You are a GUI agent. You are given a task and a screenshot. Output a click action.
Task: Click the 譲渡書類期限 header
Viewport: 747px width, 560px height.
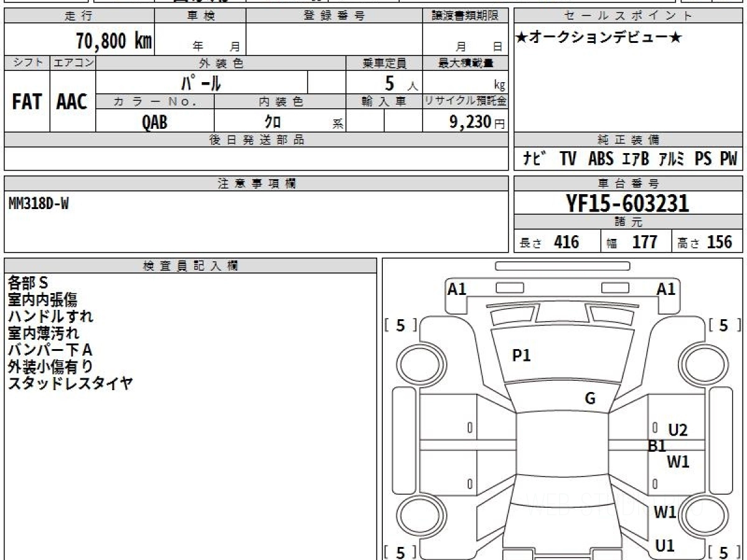466,16
